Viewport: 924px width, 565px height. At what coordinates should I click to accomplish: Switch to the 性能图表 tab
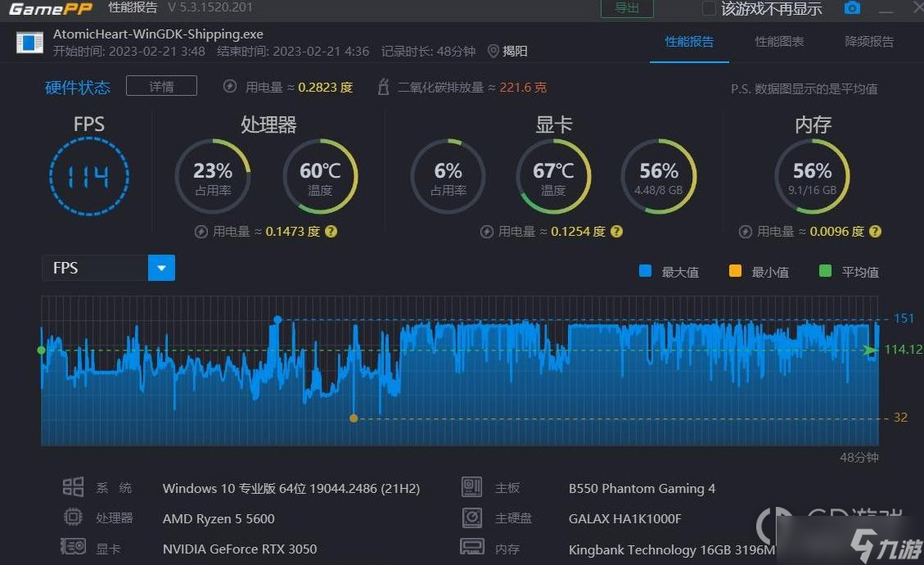click(779, 41)
